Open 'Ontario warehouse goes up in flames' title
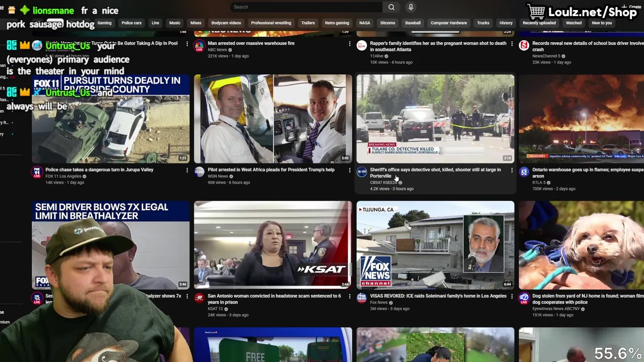Screen dimensions: 644x362 coord(588,173)
